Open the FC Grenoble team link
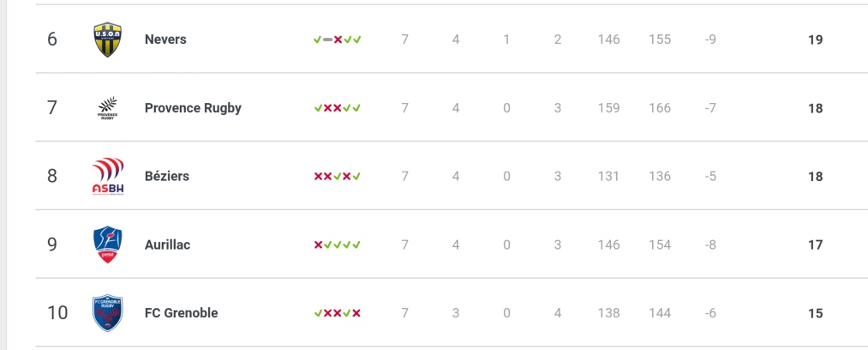This screenshot has height=350, width=868. [x=182, y=313]
